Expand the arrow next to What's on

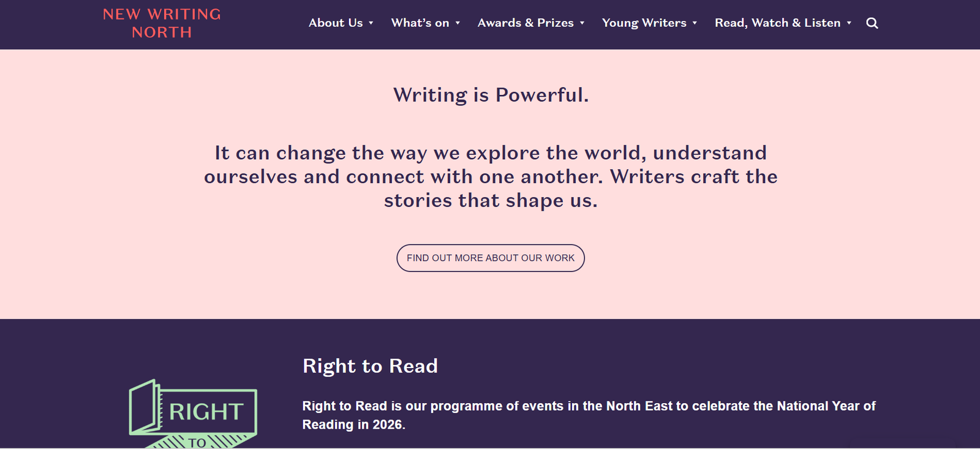458,23
